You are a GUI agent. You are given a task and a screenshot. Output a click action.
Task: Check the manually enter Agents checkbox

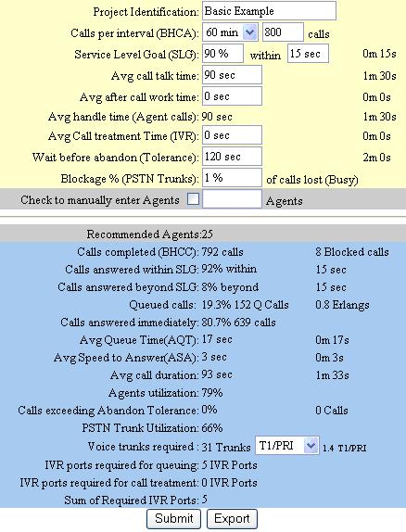[x=193, y=199]
